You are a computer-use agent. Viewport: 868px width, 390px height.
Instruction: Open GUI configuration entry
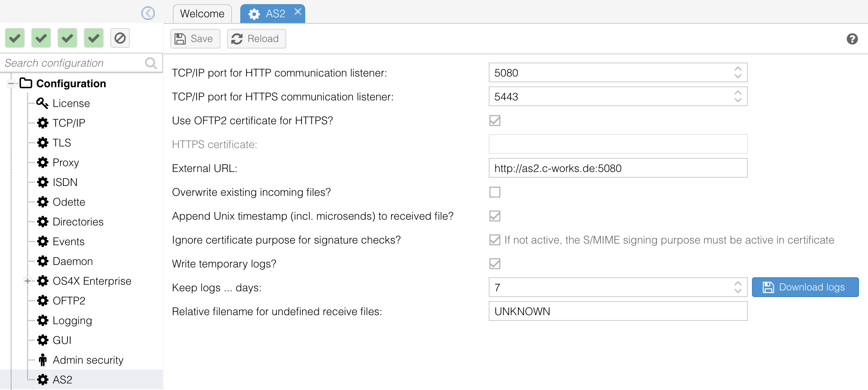(x=62, y=340)
